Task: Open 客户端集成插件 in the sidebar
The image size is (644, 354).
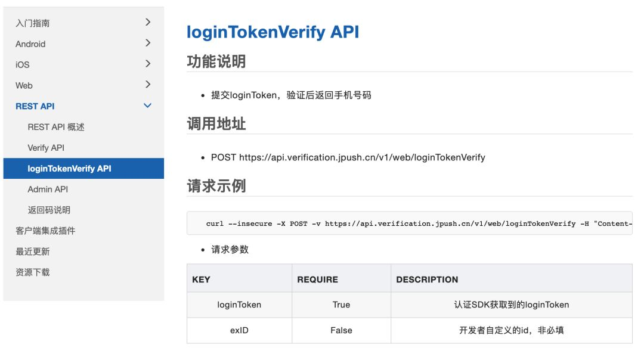Action: (x=45, y=231)
